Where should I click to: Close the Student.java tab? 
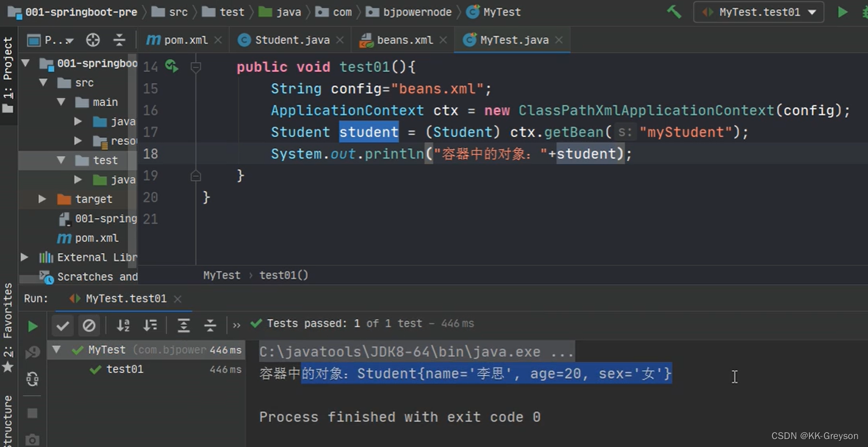click(340, 40)
